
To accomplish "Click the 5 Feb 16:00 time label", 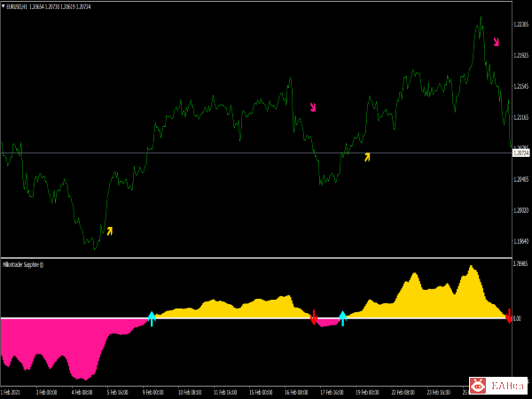I will tap(117, 393).
